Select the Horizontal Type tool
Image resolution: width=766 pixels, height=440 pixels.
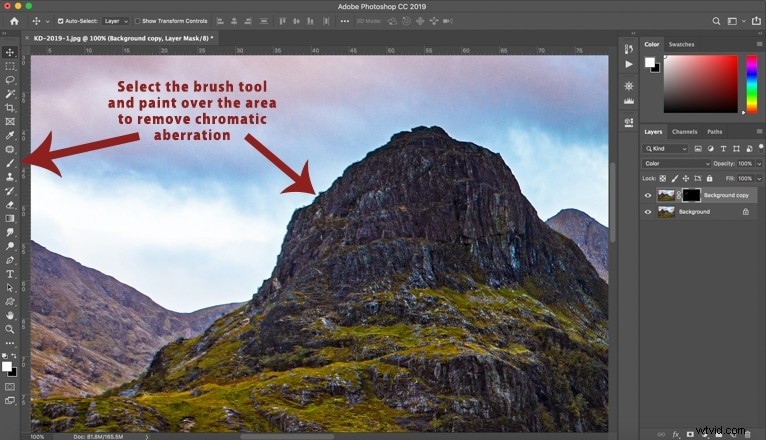[x=10, y=274]
